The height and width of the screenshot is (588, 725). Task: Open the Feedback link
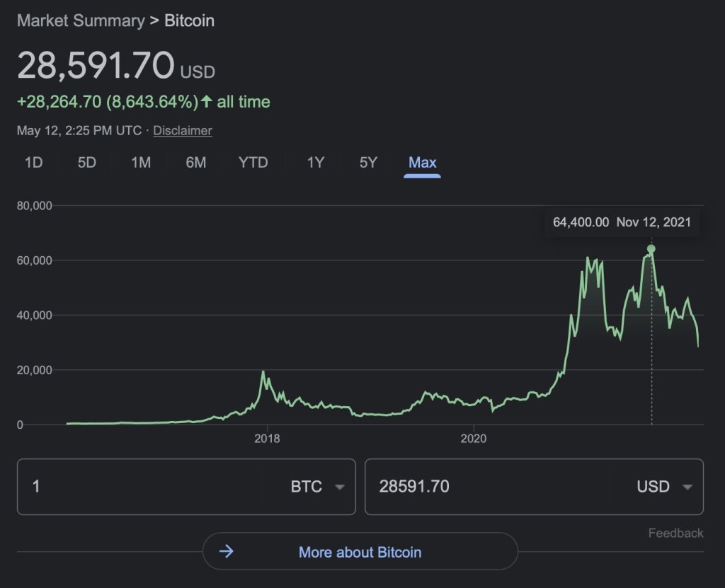675,533
